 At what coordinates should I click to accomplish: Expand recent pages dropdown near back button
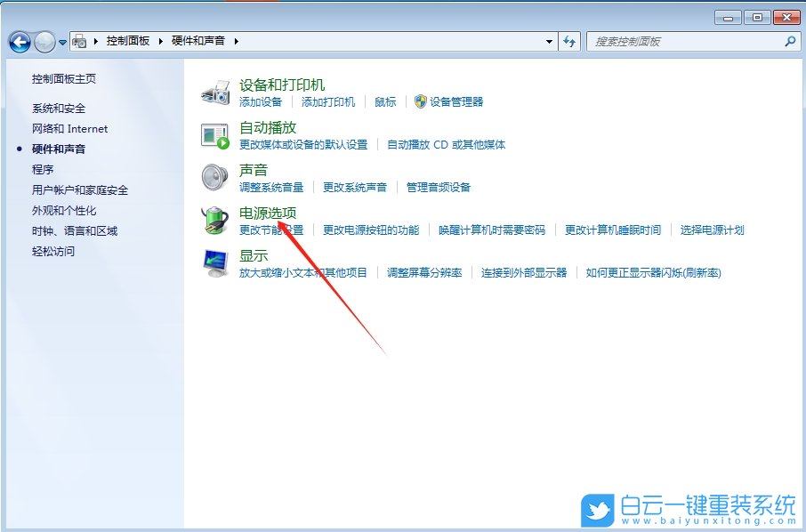[x=60, y=41]
